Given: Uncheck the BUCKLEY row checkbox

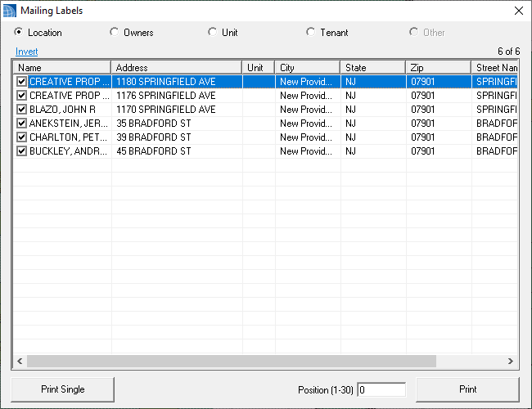Looking at the screenshot, I should (22, 151).
